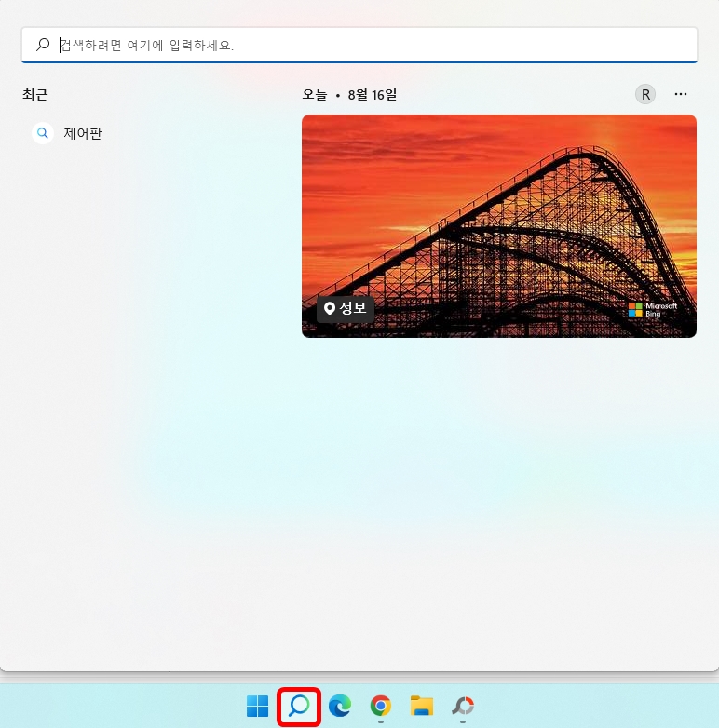The image size is (719, 728).
Task: Click the blue search icon beside 제어판
Action: coord(42,134)
